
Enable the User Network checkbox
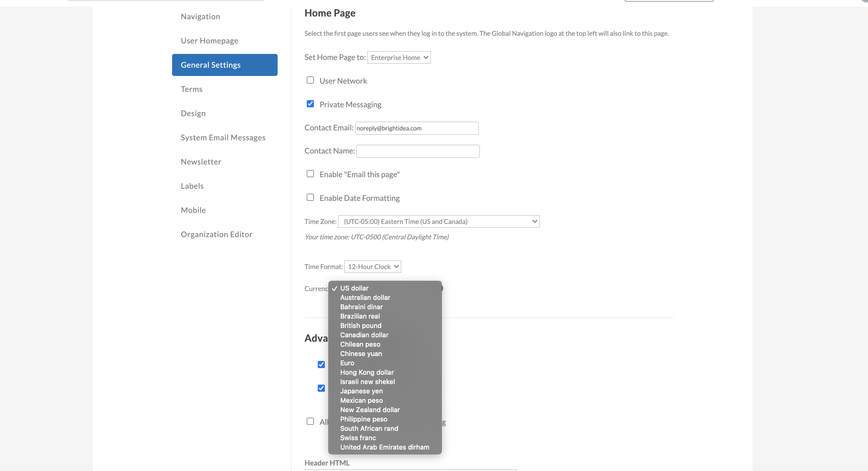click(310, 80)
